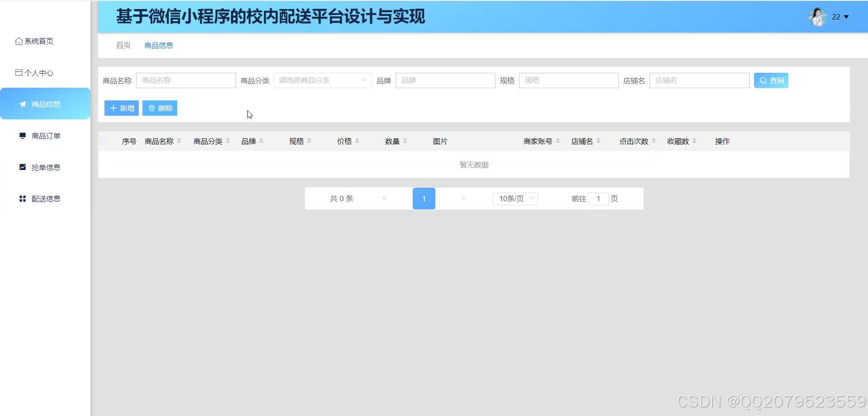Viewport: 868px width, 416px height.
Task: Click the magnifier icon inside 查询 button
Action: point(763,80)
